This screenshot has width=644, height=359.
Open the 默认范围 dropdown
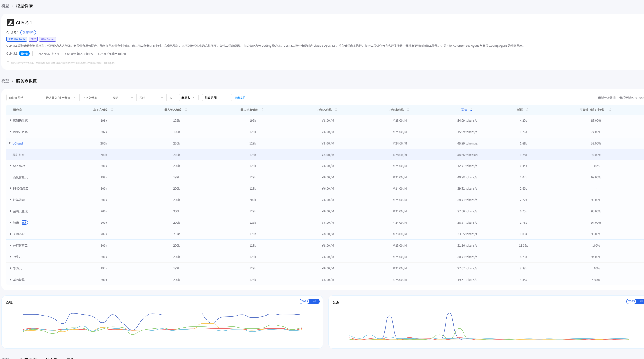coord(217,98)
